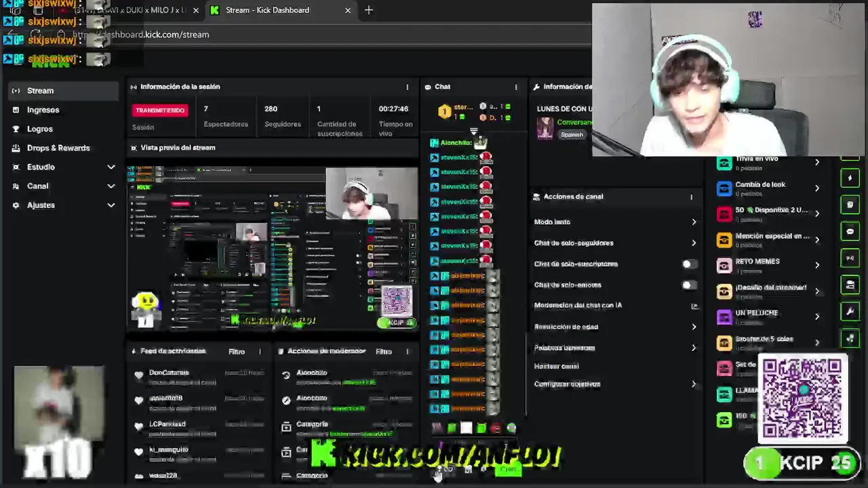
Task: Open RETO MEMES reward
Action: (x=768, y=265)
